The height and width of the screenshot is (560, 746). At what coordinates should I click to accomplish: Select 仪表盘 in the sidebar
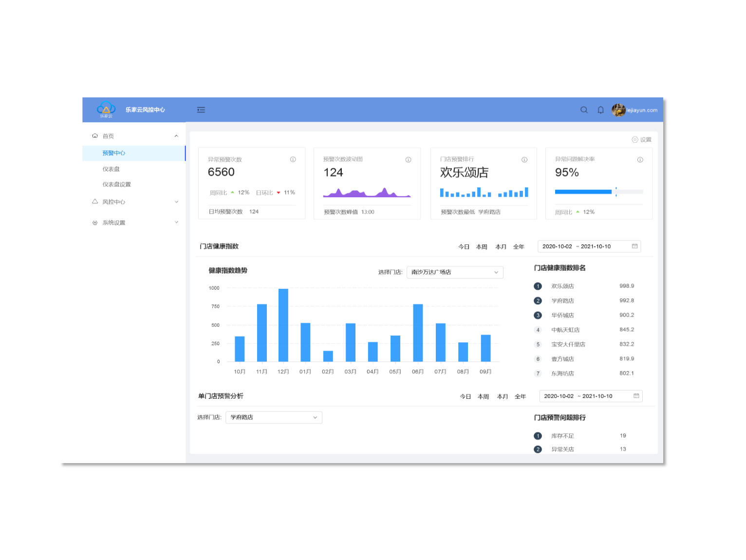(x=111, y=169)
